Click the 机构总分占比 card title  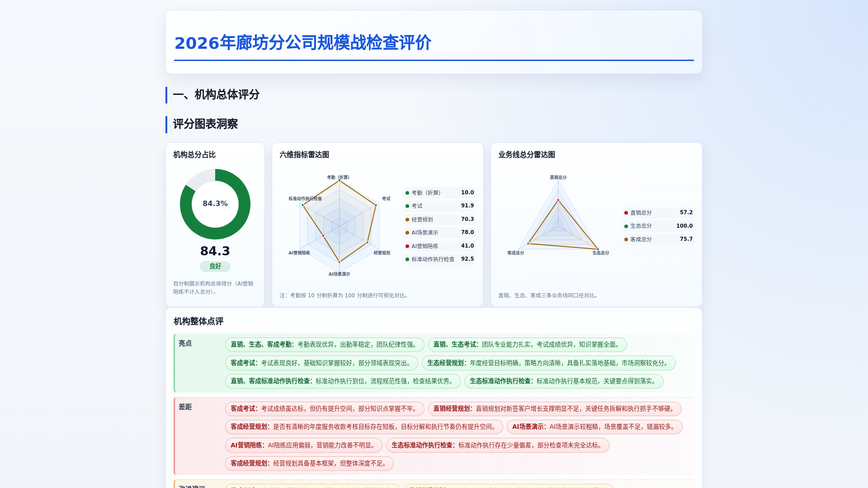click(194, 155)
